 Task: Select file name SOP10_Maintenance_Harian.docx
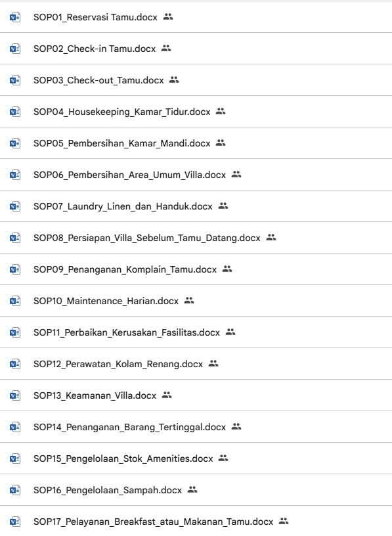[106, 301]
